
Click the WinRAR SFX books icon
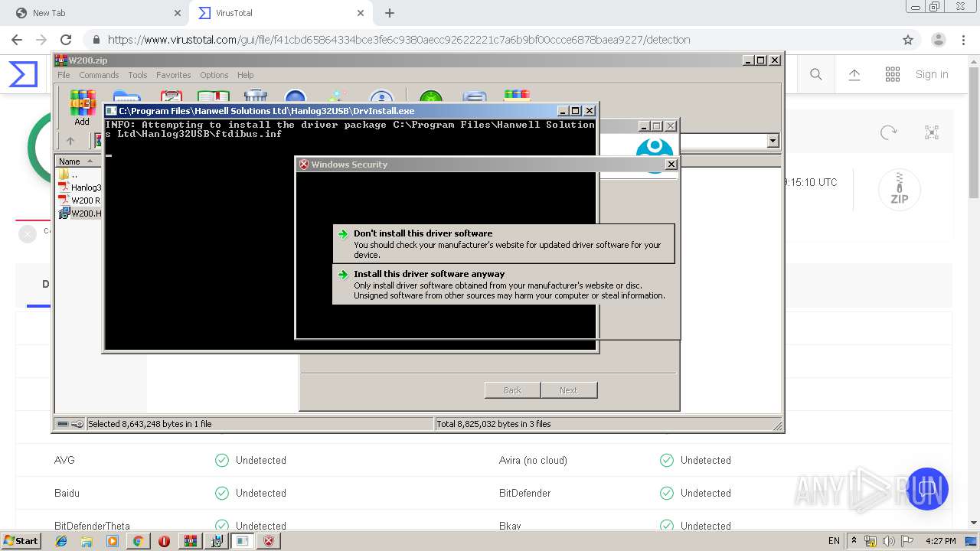[x=517, y=96]
